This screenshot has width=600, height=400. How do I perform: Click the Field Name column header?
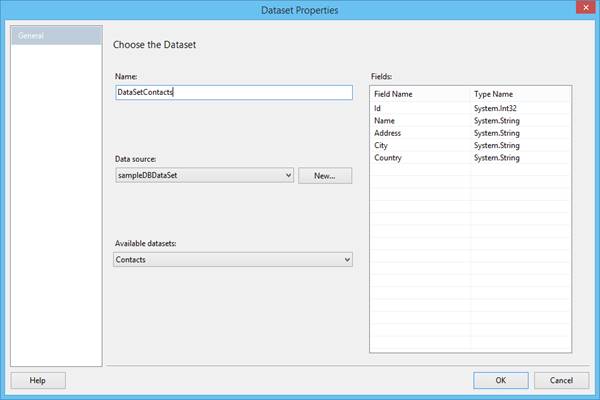pyautogui.click(x=420, y=93)
